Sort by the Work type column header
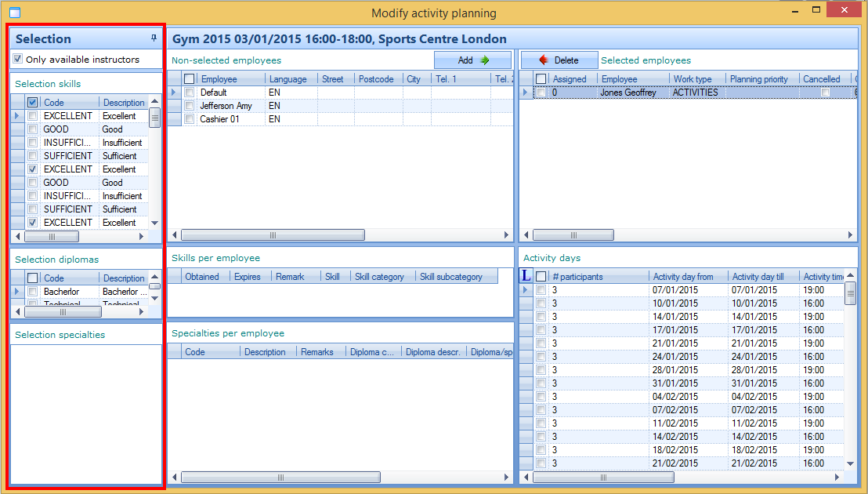 pyautogui.click(x=692, y=79)
